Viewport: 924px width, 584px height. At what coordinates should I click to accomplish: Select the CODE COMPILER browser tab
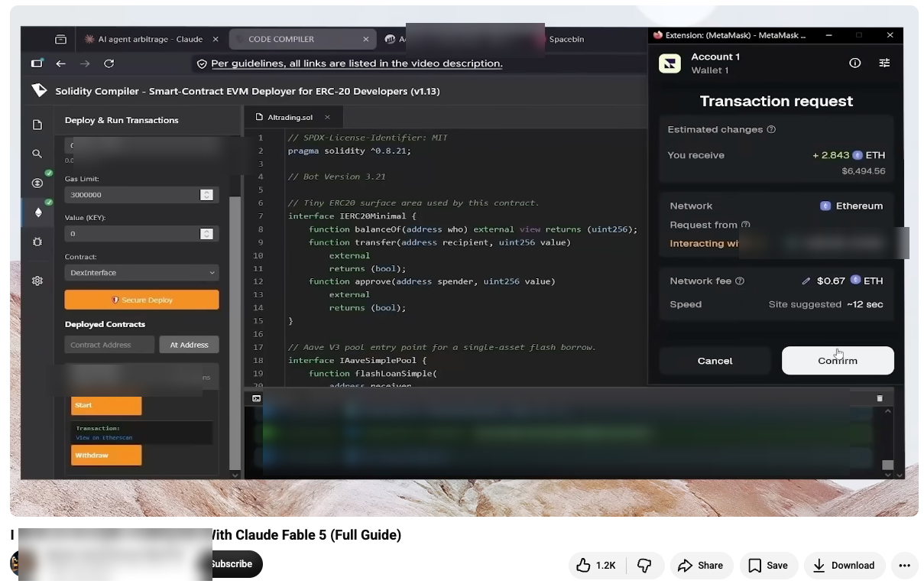[x=302, y=39]
